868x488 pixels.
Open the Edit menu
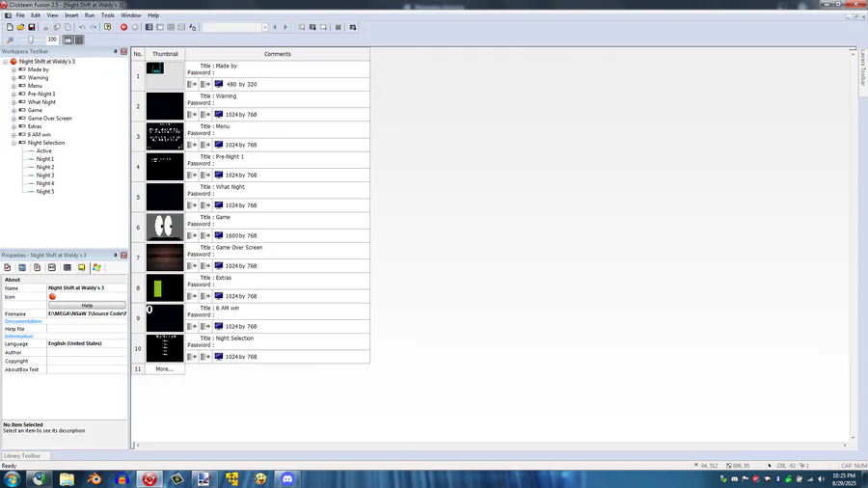36,15
